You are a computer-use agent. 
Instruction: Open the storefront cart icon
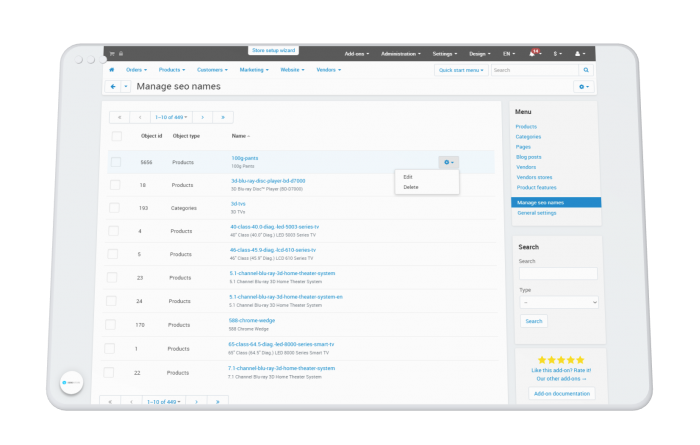point(112,54)
